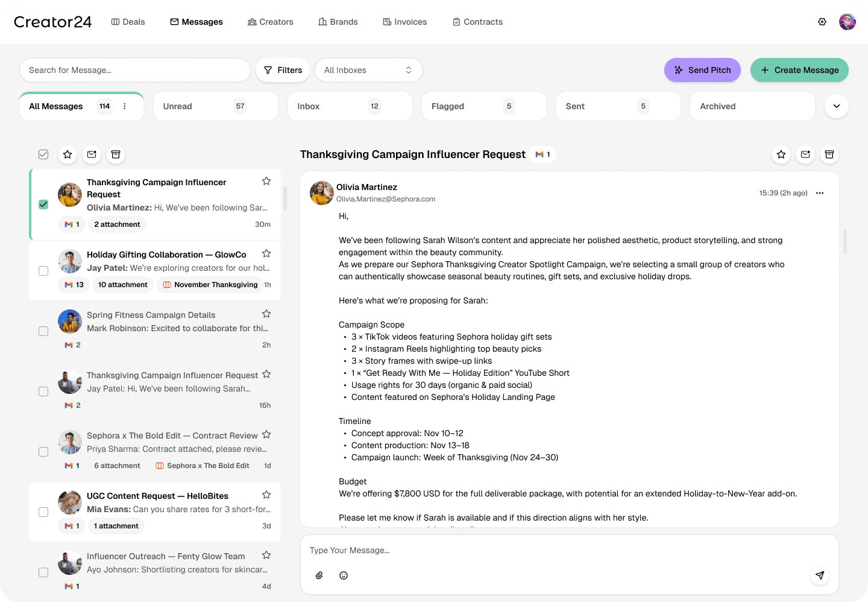Check Jay Patel's Thanksgiving message checkbox
Image resolution: width=868 pixels, height=602 pixels.
pyautogui.click(x=43, y=391)
